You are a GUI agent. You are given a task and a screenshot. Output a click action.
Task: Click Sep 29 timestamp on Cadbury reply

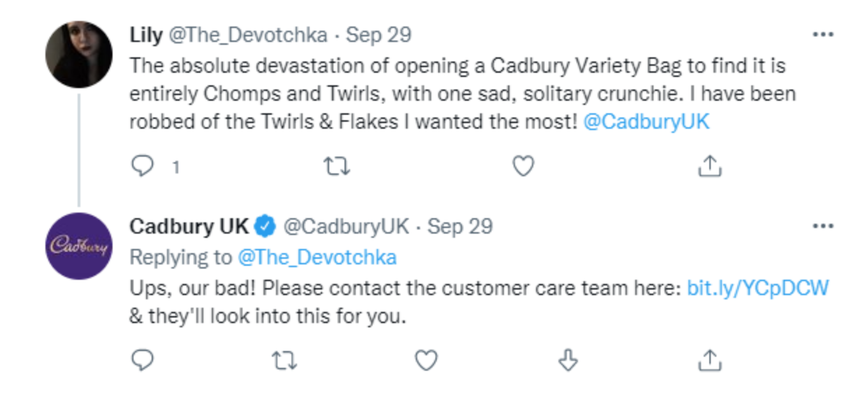[460, 227]
